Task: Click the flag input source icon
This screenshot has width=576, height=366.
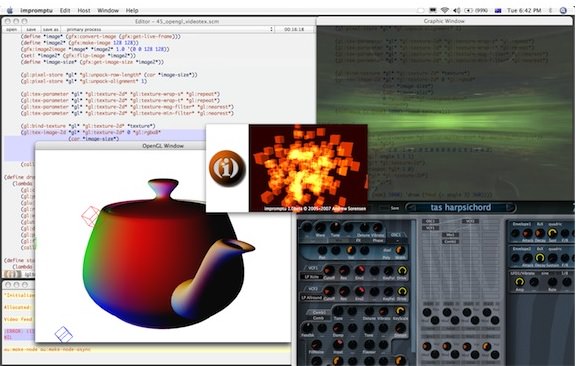Action: click(498, 10)
